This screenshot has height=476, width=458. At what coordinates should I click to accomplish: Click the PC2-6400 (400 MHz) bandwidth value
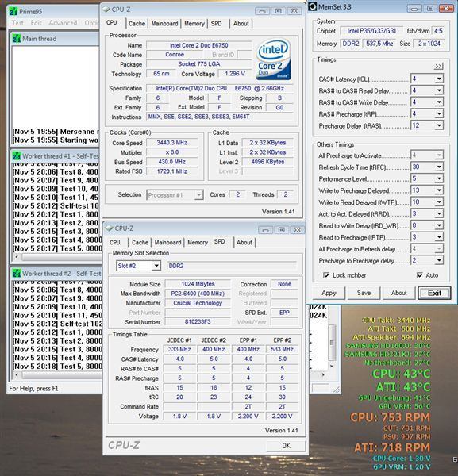click(x=198, y=294)
